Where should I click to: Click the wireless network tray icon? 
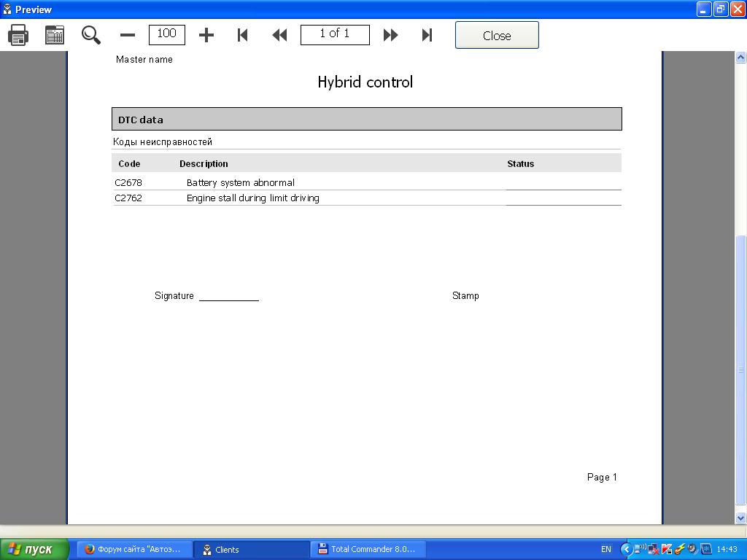640,549
